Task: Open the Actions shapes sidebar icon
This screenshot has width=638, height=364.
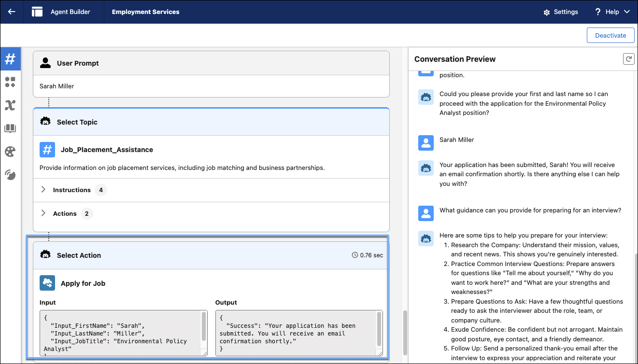Action: 10,82
